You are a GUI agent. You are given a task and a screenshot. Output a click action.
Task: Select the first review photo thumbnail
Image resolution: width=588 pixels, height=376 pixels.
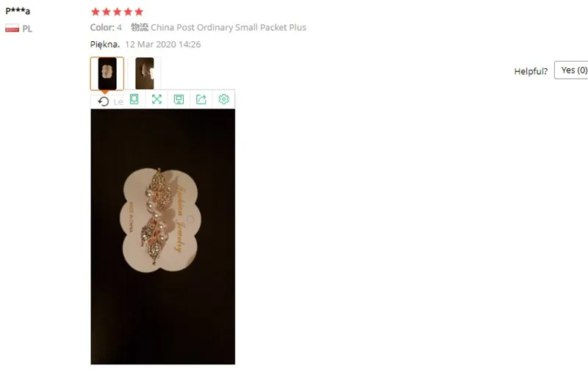pyautogui.click(x=107, y=73)
